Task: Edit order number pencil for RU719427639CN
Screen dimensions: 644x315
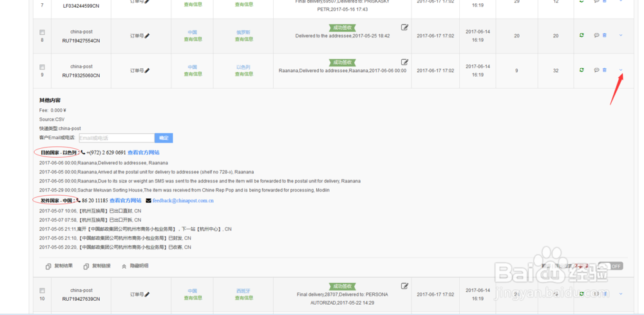Action: click(x=147, y=294)
